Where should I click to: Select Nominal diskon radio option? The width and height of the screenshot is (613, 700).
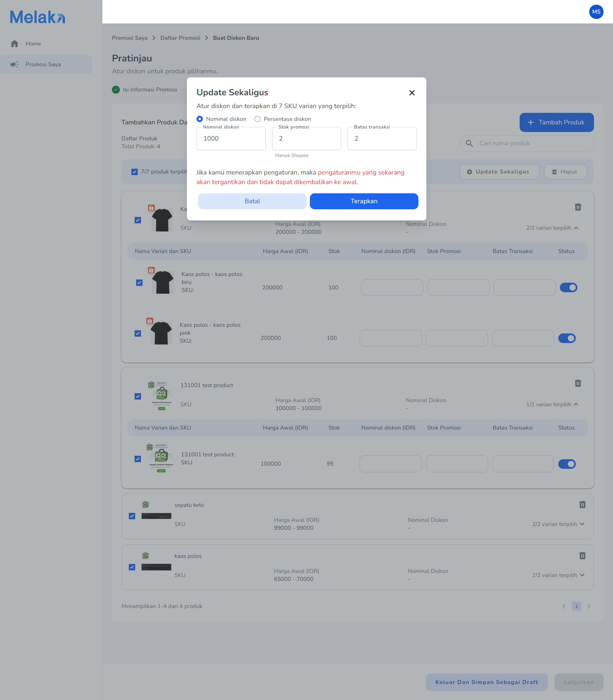tap(200, 119)
